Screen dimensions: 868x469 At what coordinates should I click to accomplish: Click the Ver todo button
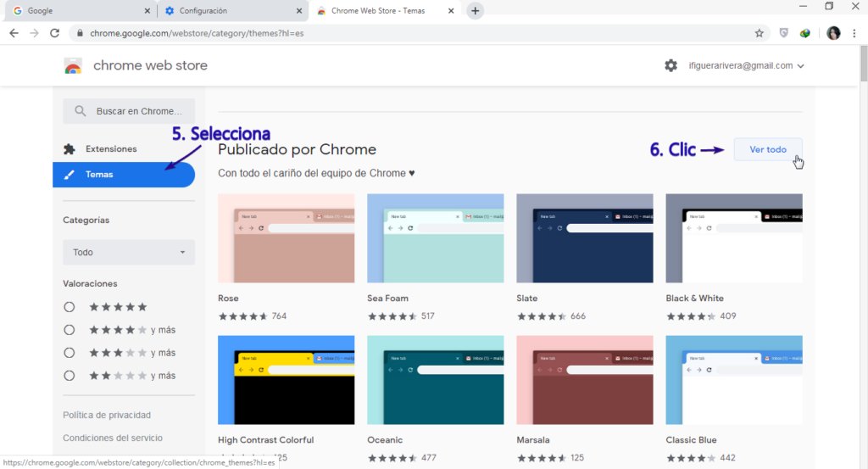click(767, 149)
